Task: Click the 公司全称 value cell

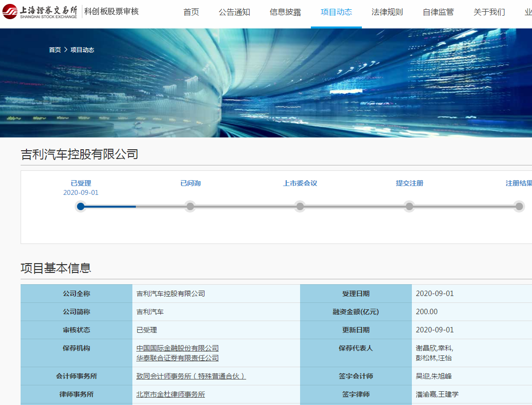Action: point(216,294)
